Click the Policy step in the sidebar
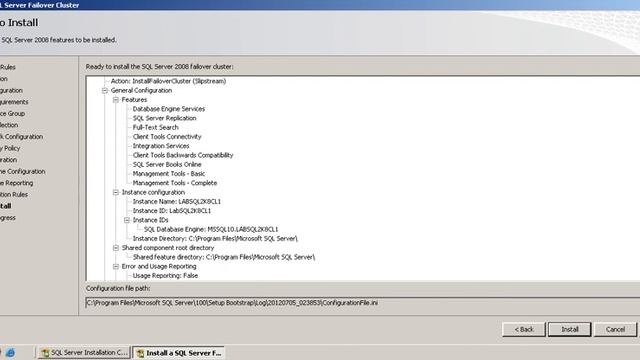The height and width of the screenshot is (360, 640). coord(10,148)
